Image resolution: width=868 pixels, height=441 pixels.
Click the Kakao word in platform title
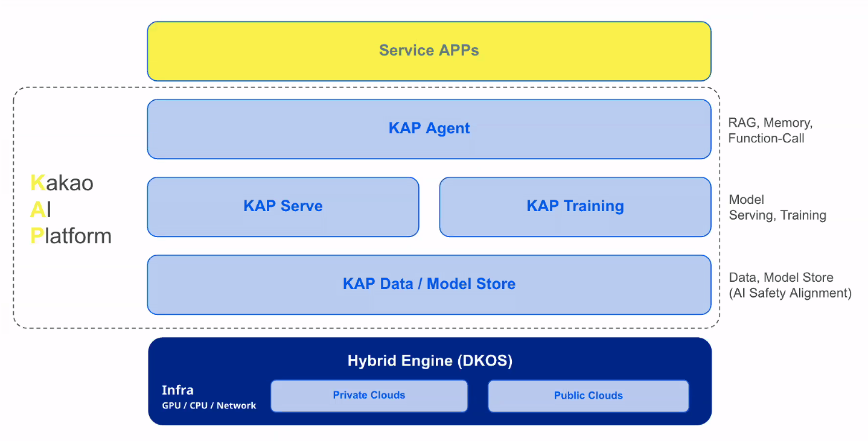(x=62, y=183)
